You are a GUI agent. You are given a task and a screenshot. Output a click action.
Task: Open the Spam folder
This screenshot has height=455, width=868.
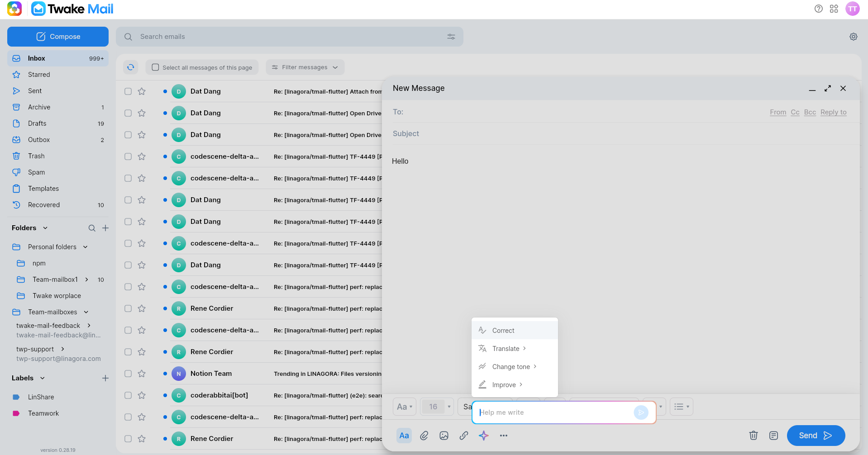[58, 172]
